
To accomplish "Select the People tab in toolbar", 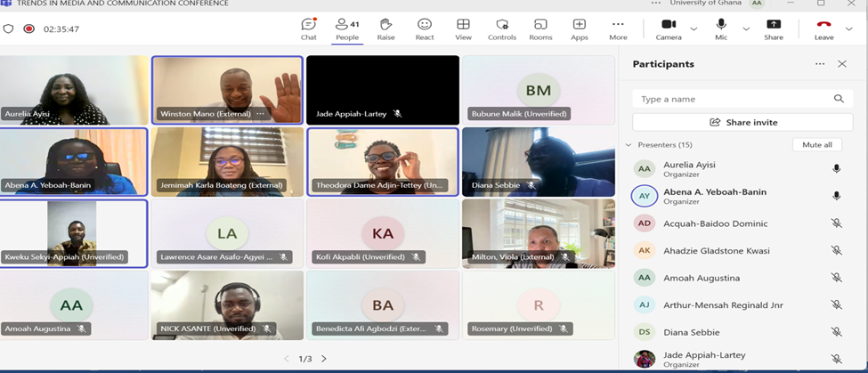I will (347, 28).
